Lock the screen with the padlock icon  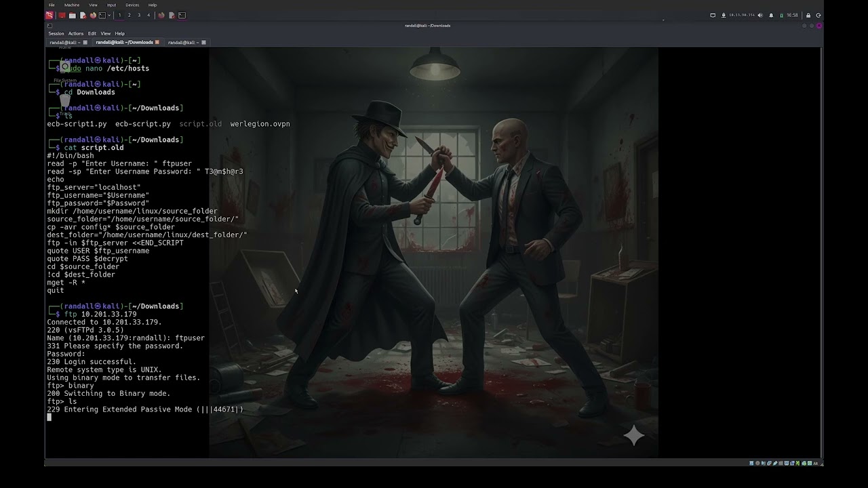tap(808, 15)
